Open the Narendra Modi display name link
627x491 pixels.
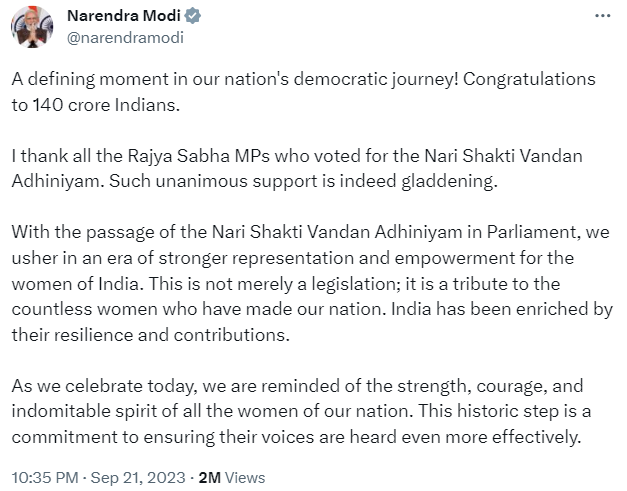(124, 16)
